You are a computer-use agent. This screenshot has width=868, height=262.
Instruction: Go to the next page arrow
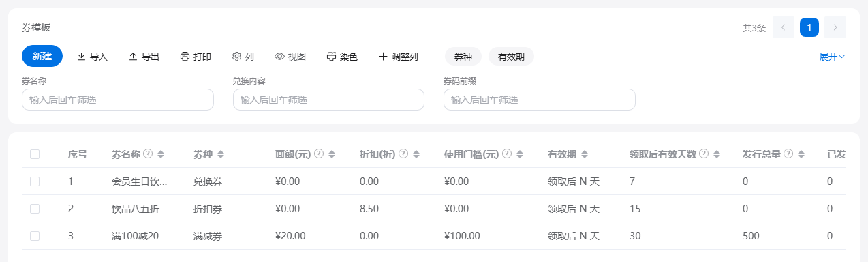pyautogui.click(x=835, y=27)
